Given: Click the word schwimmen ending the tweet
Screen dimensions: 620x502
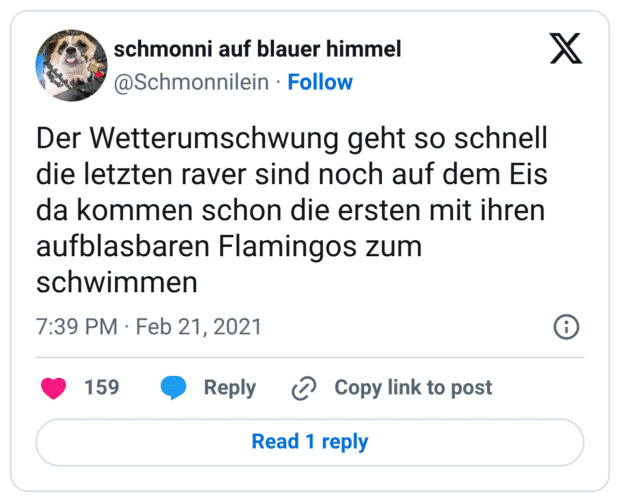Looking at the screenshot, I should pyautogui.click(x=117, y=283).
